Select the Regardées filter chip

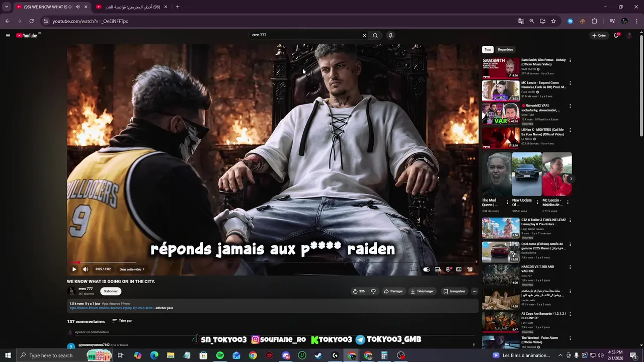tap(505, 50)
